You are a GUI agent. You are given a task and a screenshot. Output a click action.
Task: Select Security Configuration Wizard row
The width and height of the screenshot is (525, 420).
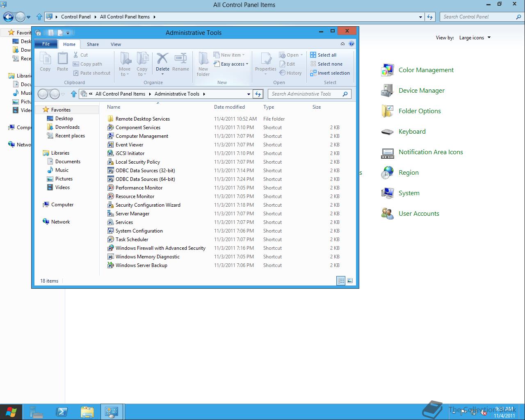224,205
